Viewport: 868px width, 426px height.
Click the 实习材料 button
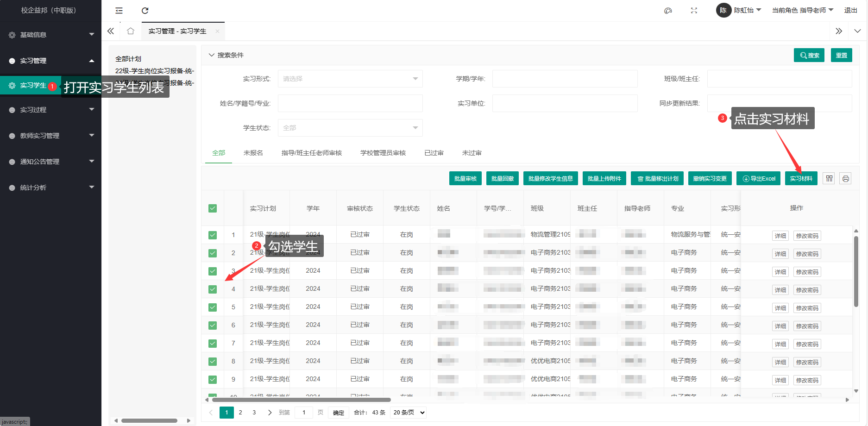coord(801,179)
